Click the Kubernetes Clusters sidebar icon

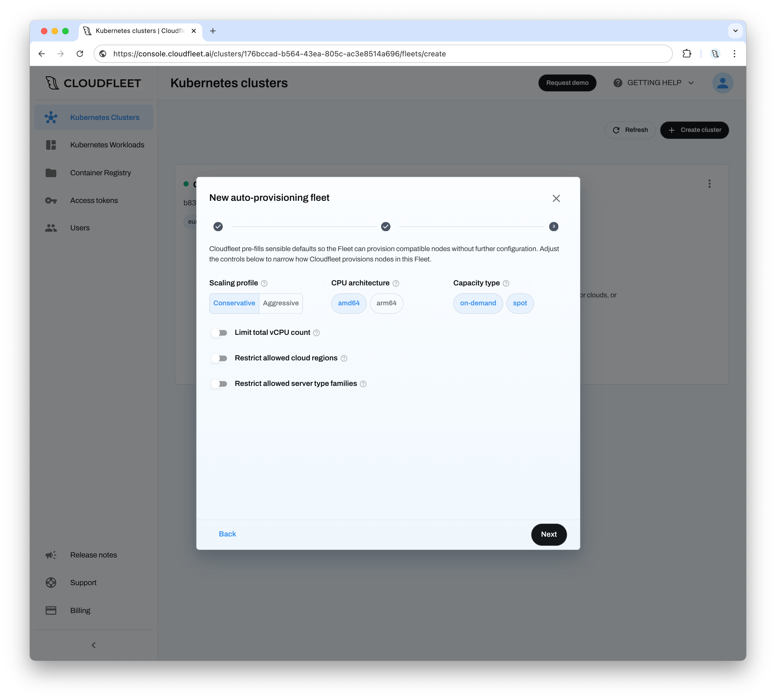51,117
